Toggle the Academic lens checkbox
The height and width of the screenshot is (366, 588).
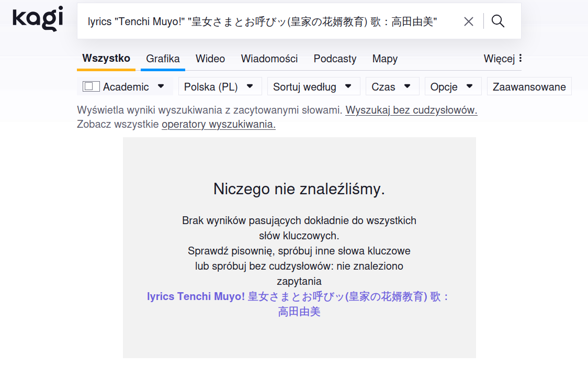coord(91,86)
